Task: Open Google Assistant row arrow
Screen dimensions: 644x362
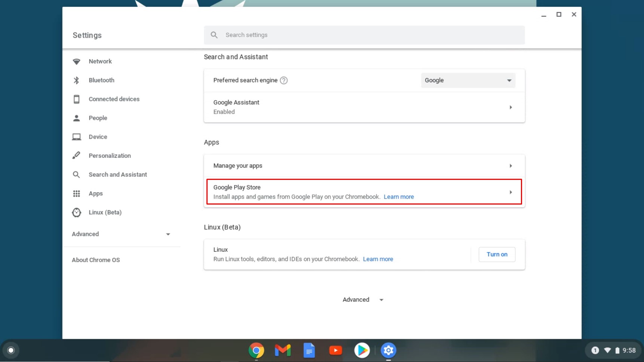Action: (510, 107)
